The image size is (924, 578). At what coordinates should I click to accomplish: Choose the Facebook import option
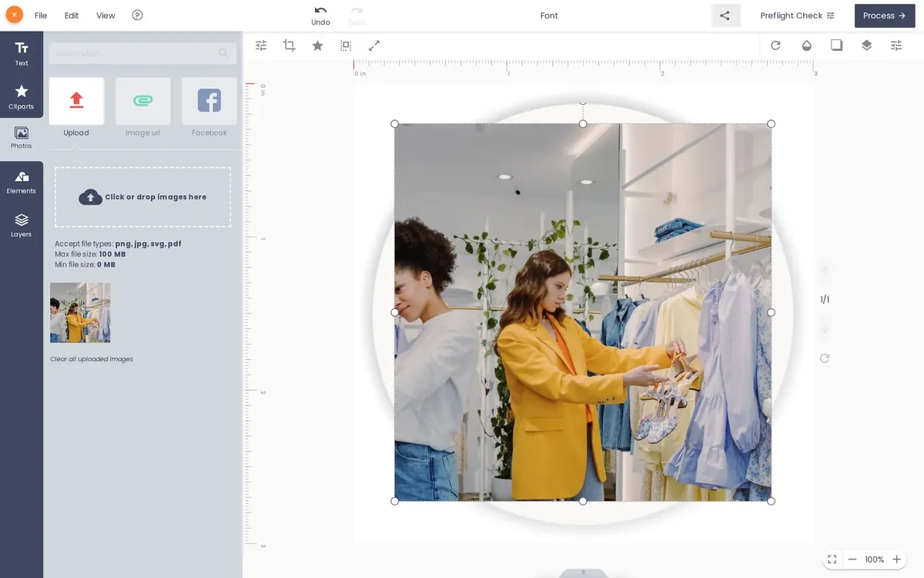click(x=209, y=107)
